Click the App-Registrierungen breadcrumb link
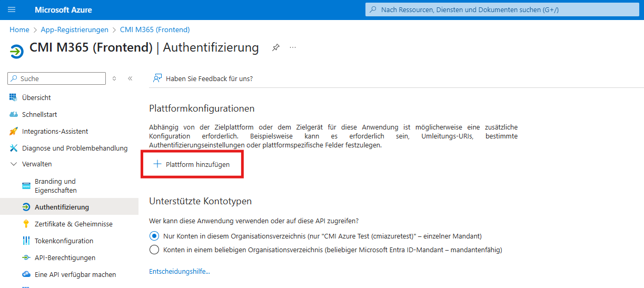 point(74,29)
